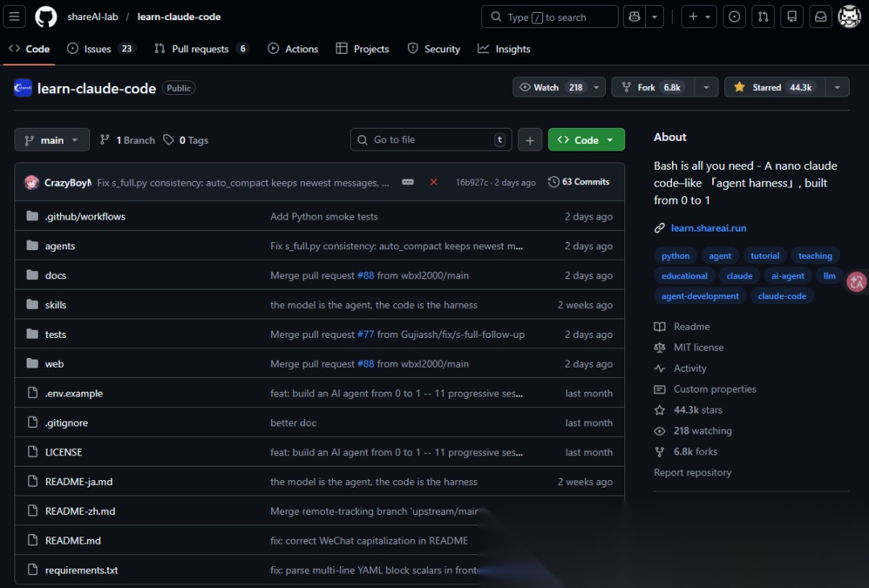Click the scale icon beside MIT license
The width and height of the screenshot is (869, 588).
pyautogui.click(x=660, y=347)
